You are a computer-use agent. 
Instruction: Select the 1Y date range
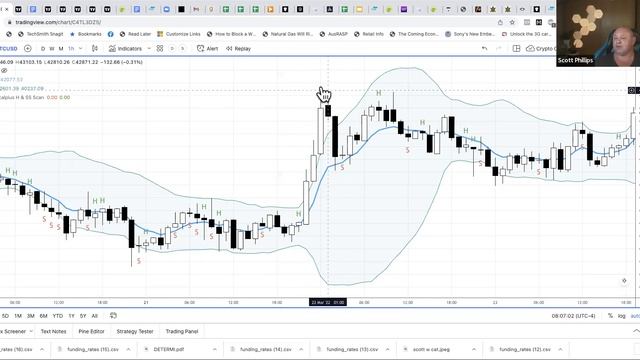pyautogui.click(x=71, y=316)
